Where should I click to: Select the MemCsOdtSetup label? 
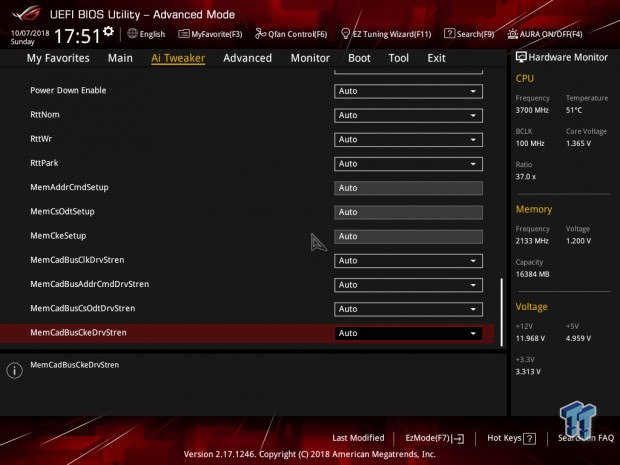point(62,211)
